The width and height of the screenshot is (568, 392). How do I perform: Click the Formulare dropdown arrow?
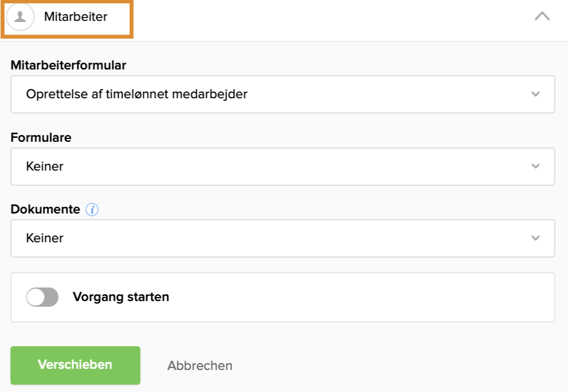535,166
